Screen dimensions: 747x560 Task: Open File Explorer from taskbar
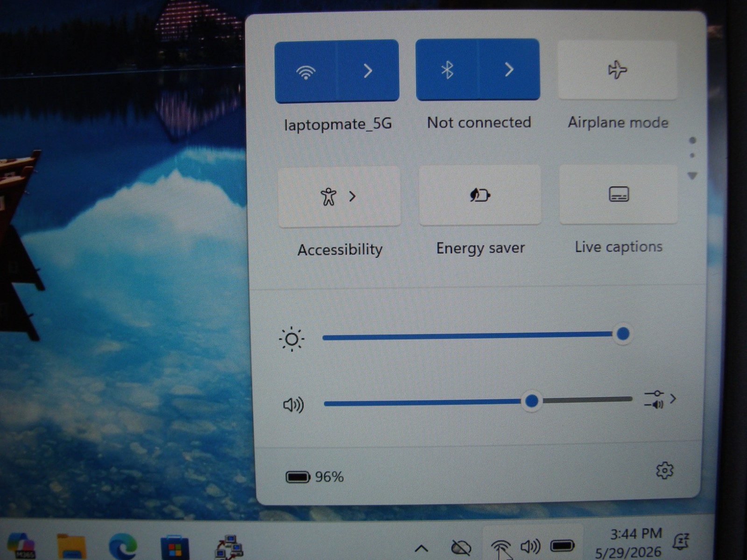[x=71, y=546]
